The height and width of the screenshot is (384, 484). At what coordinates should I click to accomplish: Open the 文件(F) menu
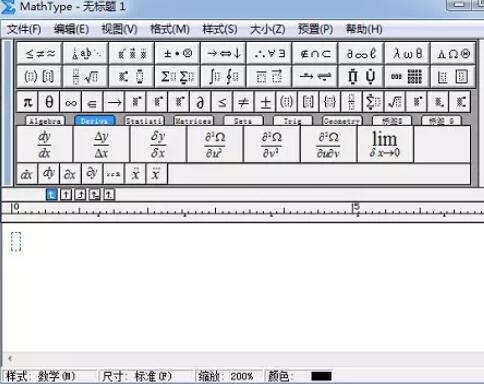pos(24,29)
